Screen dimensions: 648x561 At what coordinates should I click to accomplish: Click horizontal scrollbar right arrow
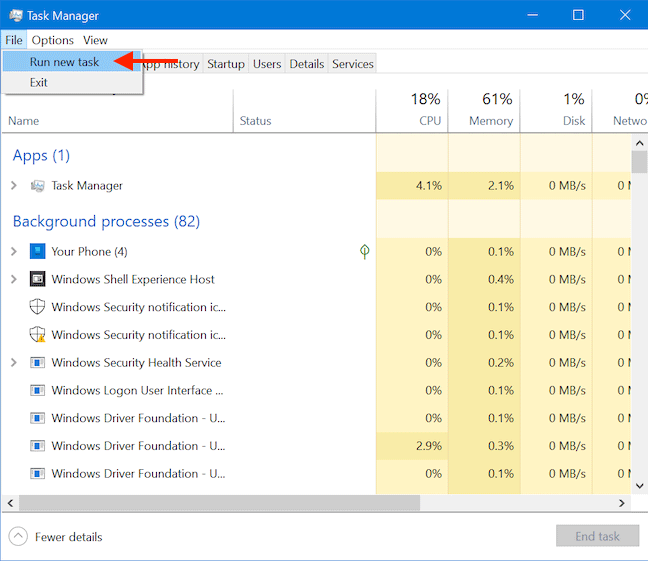tap(622, 503)
